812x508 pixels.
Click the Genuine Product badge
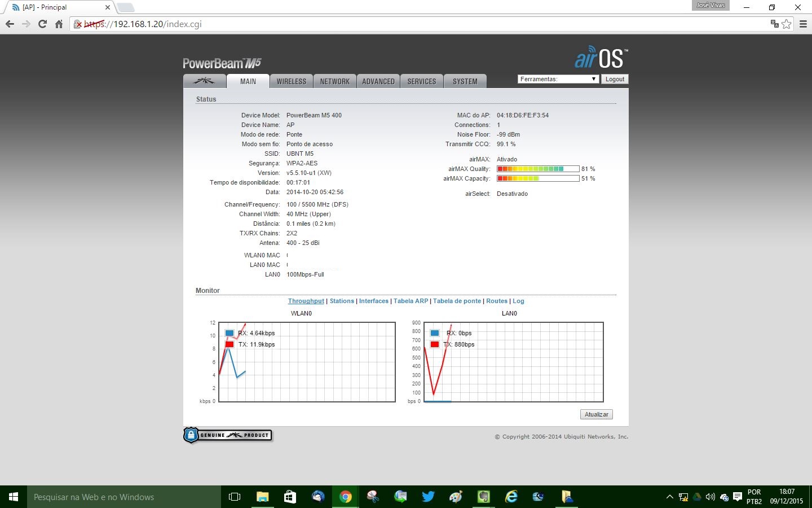(x=228, y=435)
